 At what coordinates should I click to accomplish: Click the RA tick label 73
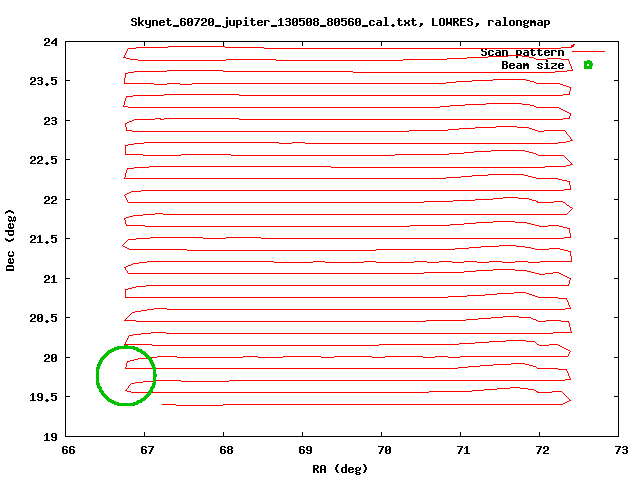pos(621,450)
